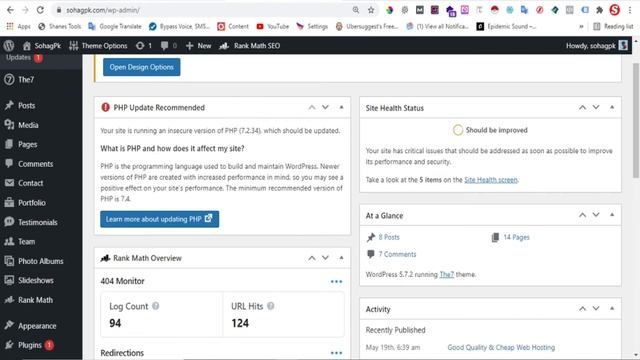Screen dimensions: 640x360
Task: Open the WordPress logo menu in admin bar
Action: coord(9,46)
